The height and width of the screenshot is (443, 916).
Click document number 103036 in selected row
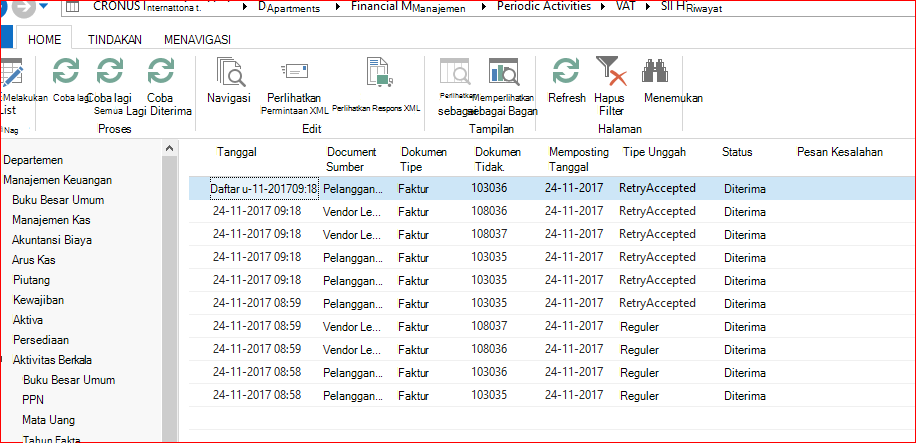tap(489, 188)
